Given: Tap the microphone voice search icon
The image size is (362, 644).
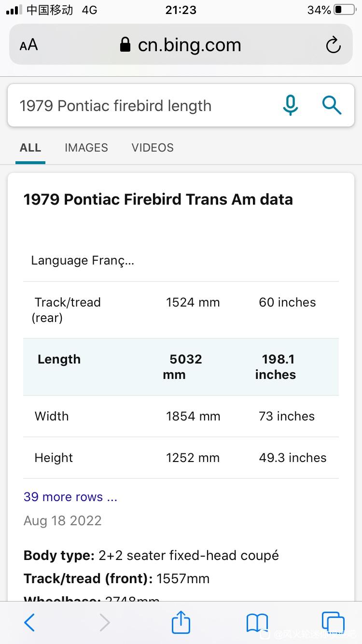Looking at the screenshot, I should click(290, 105).
